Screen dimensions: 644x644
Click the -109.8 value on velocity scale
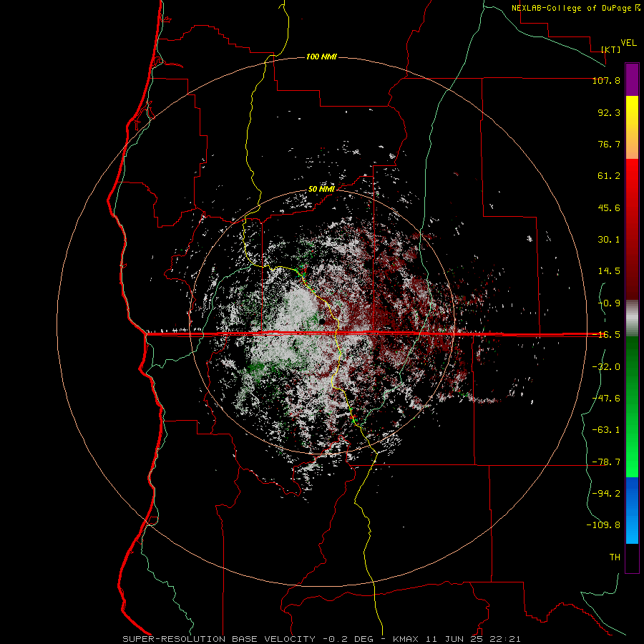pos(603,525)
